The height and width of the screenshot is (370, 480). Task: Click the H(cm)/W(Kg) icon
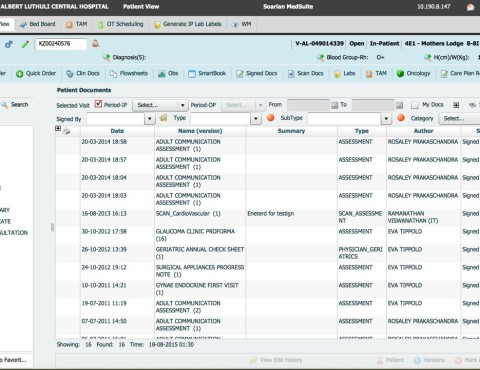(428, 58)
